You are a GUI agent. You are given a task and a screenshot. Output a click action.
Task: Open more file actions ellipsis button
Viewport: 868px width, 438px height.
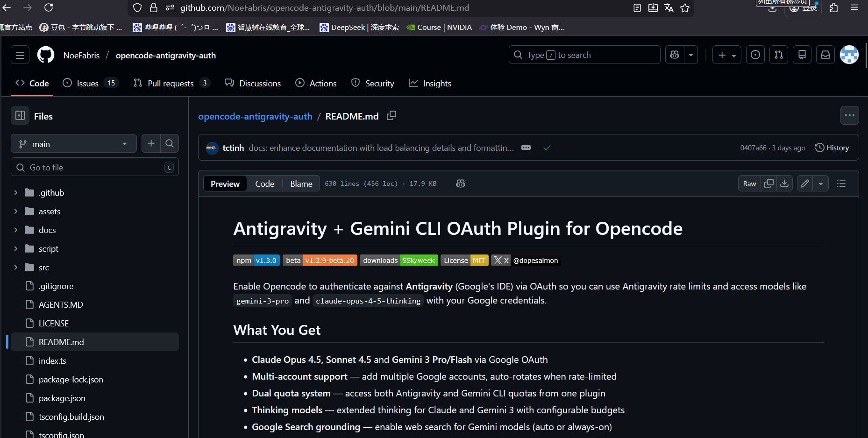point(850,115)
